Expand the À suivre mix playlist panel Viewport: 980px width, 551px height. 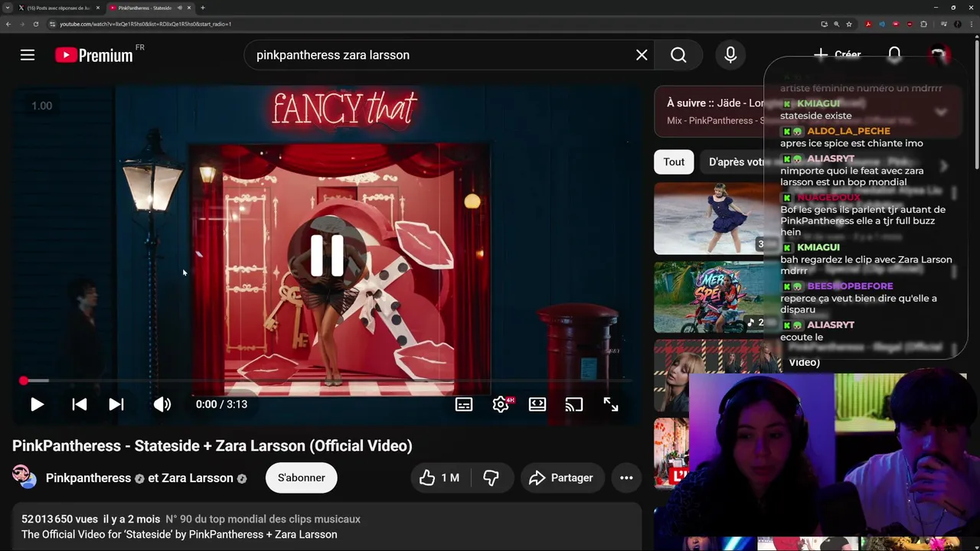pyautogui.click(x=941, y=112)
